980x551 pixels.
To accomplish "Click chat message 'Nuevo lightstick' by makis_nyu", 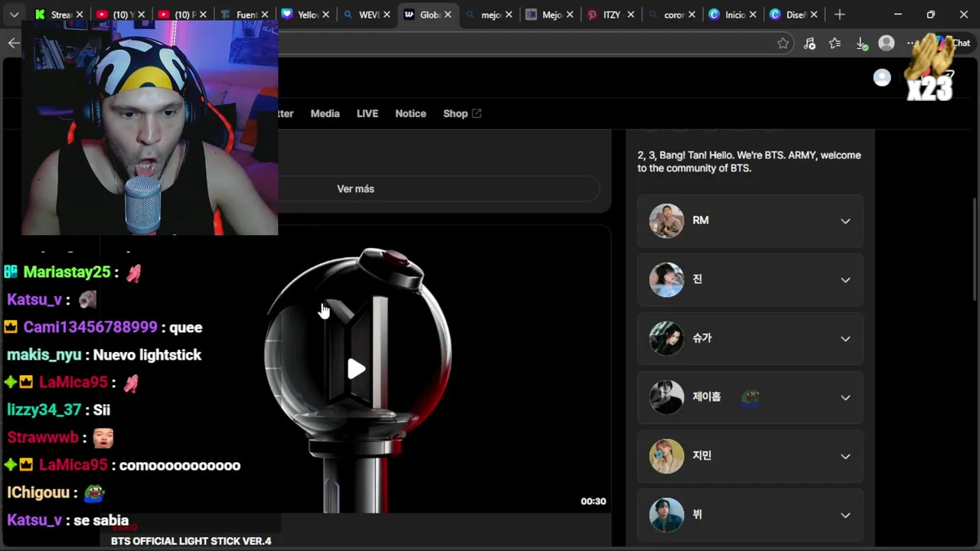I will 147,355.
